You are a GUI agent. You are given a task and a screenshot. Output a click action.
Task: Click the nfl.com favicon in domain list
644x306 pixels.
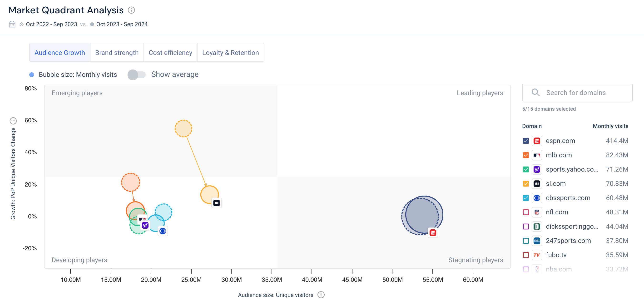[x=536, y=212]
